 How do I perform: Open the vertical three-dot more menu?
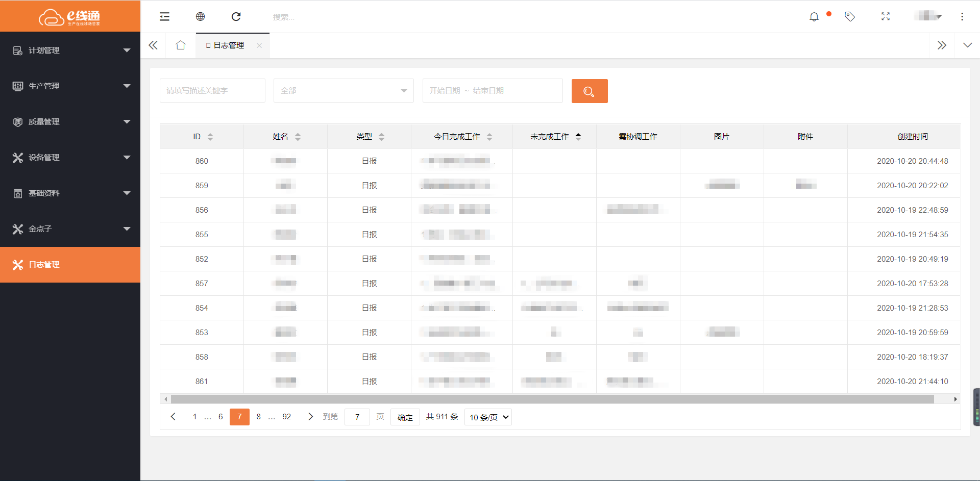962,17
